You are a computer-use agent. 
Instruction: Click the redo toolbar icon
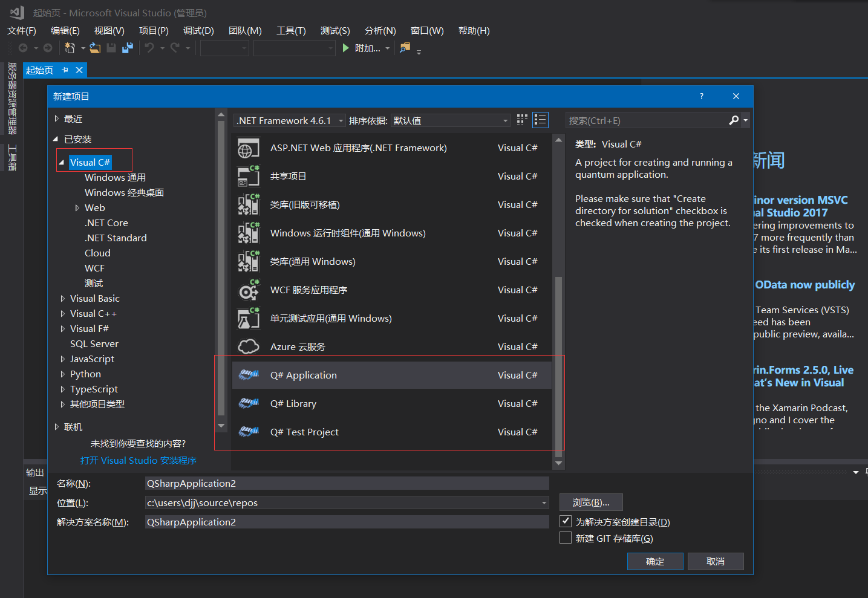175,48
